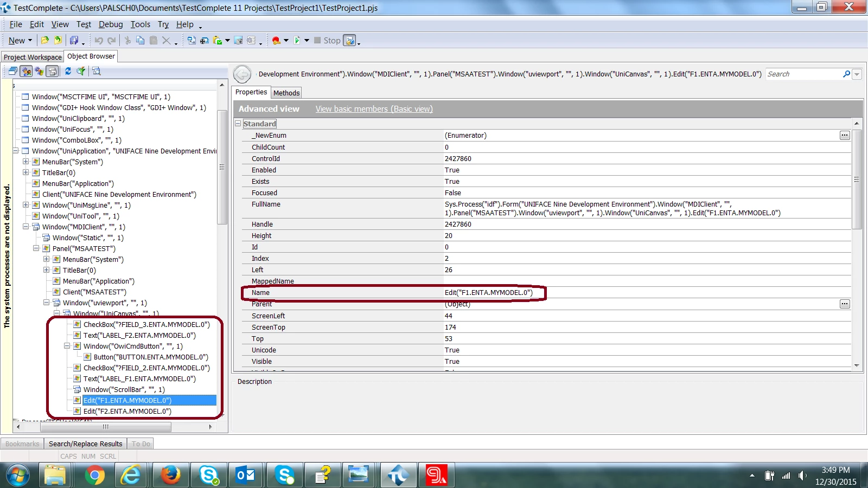Expand the TitleBar(0) node under UniApplication

coord(25,172)
